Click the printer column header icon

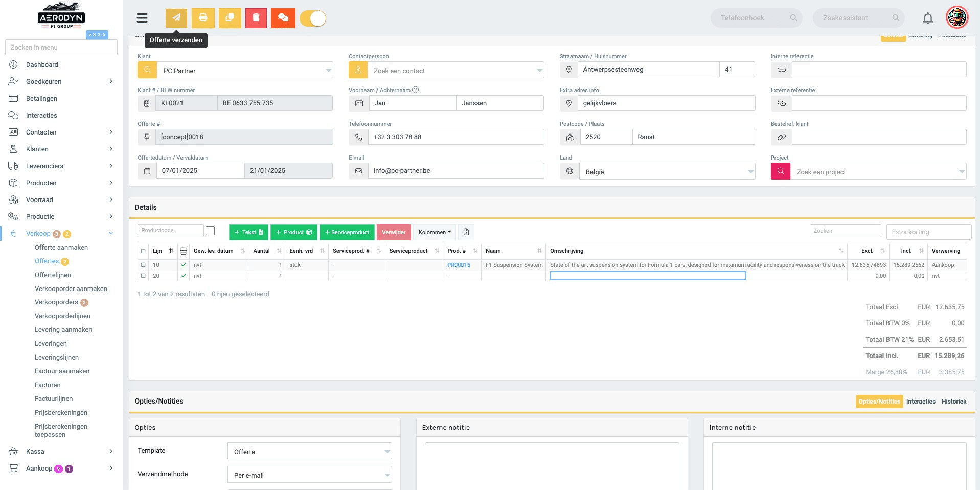point(184,251)
